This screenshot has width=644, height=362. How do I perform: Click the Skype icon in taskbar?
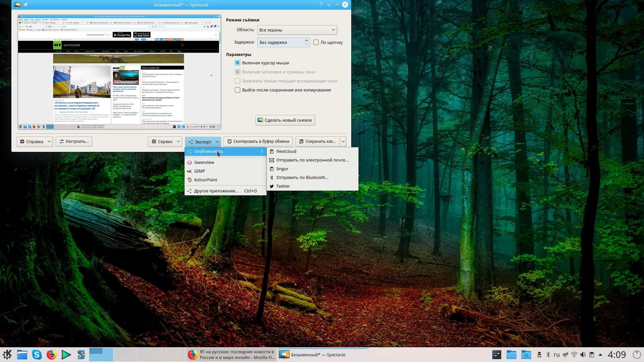click(37, 355)
